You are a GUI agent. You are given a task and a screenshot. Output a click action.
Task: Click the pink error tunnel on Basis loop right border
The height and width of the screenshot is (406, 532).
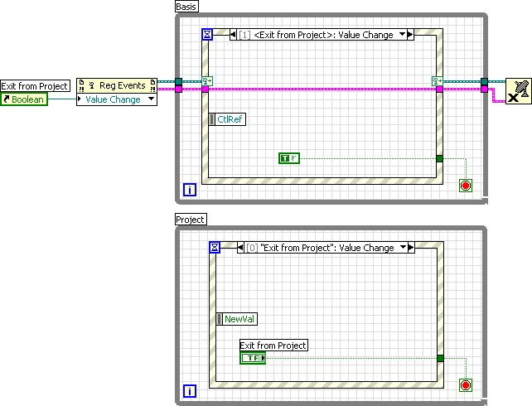pos(484,89)
